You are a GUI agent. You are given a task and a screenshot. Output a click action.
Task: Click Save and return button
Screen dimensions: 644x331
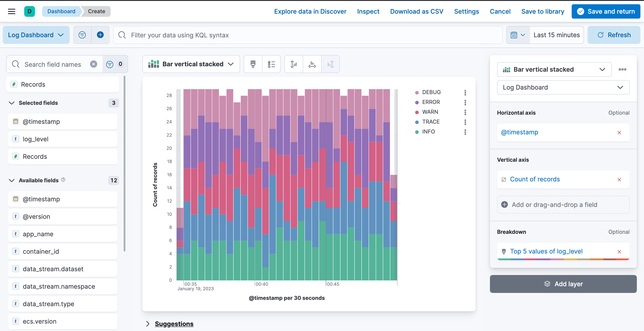point(606,11)
